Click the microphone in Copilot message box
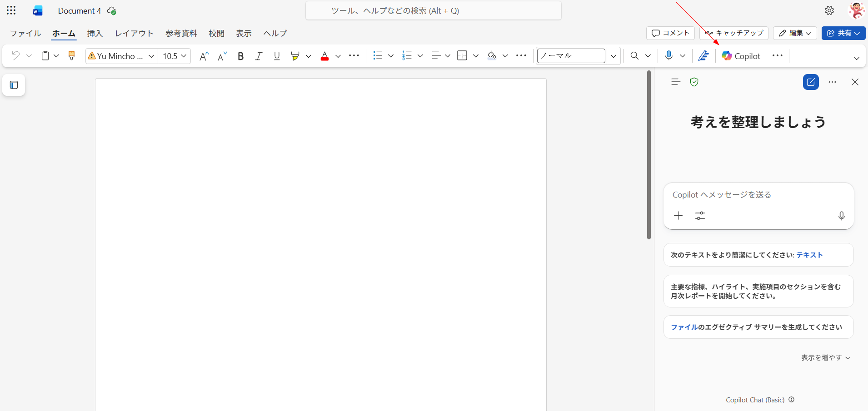The width and height of the screenshot is (868, 411). [x=841, y=216]
